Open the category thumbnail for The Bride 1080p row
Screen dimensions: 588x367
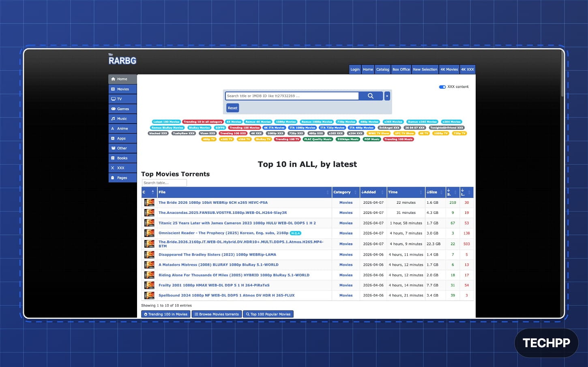pos(149,203)
